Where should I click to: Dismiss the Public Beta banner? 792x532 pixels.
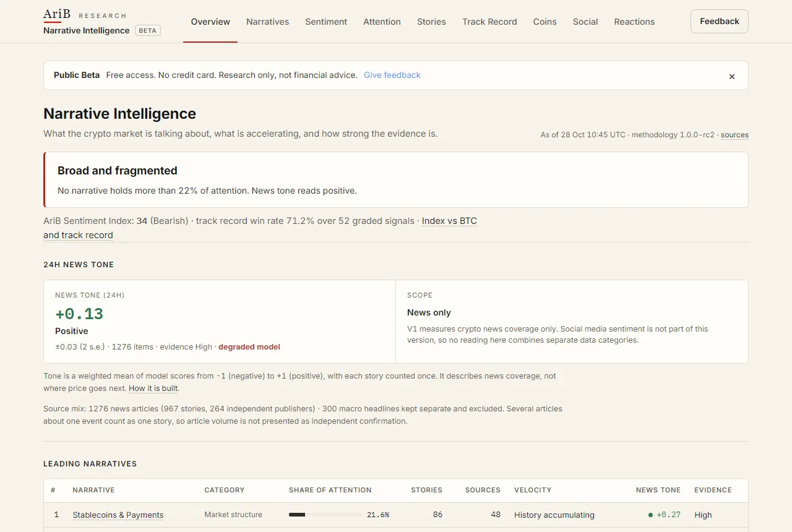tap(732, 77)
